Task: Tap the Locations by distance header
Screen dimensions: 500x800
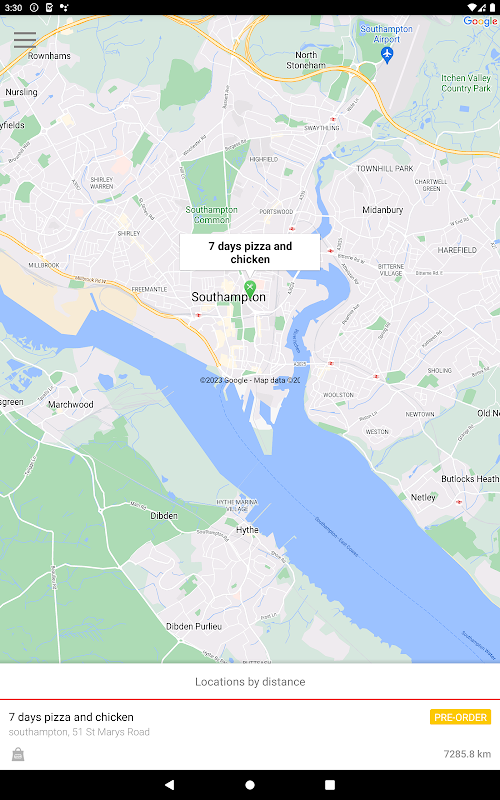Action: click(x=250, y=682)
